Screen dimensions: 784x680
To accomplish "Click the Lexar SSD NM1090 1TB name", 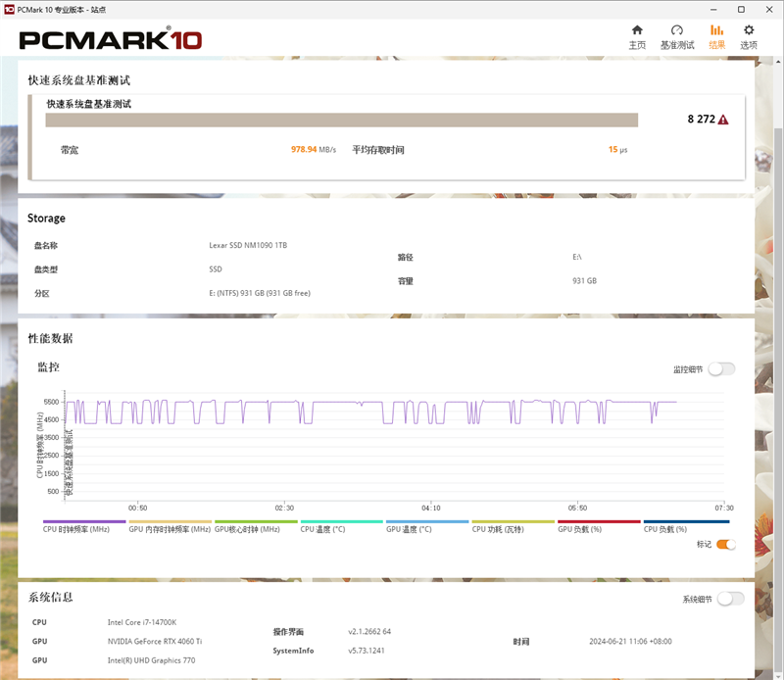I will pos(248,245).
